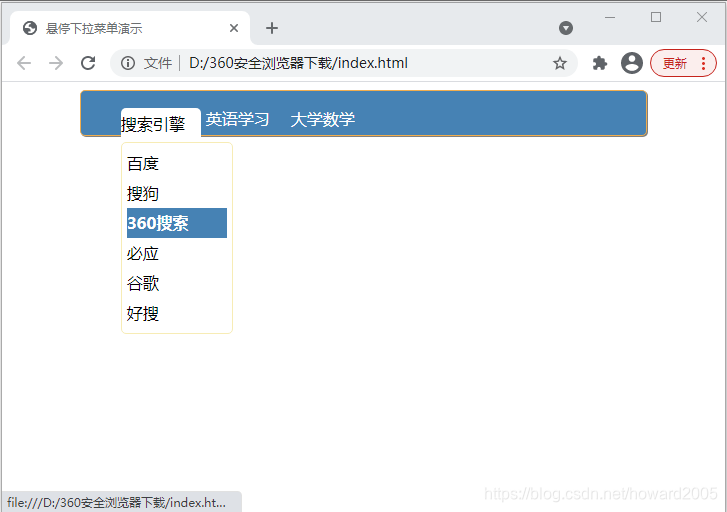This screenshot has width=727, height=512.
Task: Click the globe favicon on the tab
Action: [x=30, y=28]
